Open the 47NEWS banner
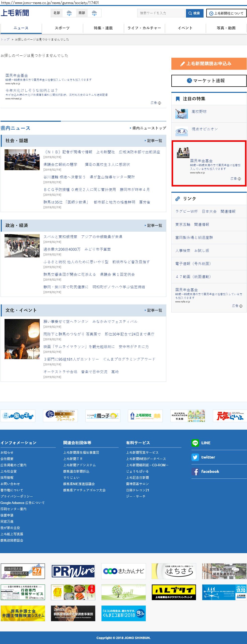This screenshot has height=644, width=247. 23,571
